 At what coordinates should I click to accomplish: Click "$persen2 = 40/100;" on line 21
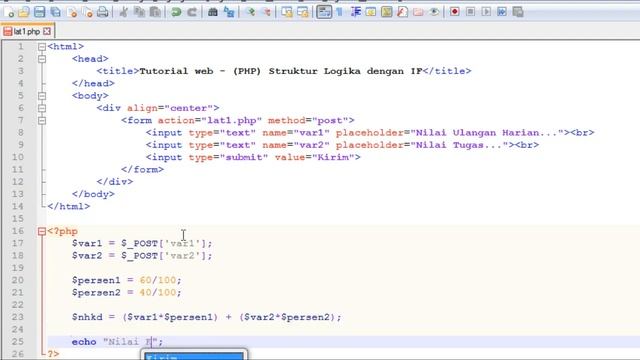127,293
